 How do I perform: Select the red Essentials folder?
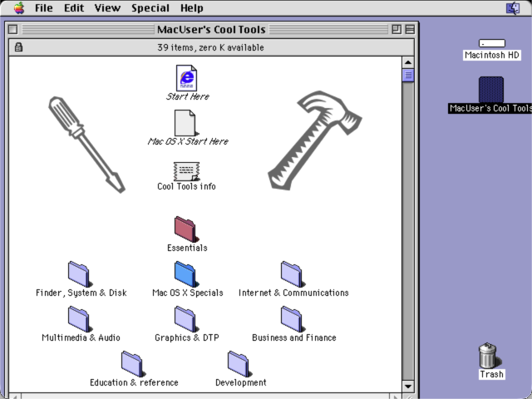pos(186,229)
